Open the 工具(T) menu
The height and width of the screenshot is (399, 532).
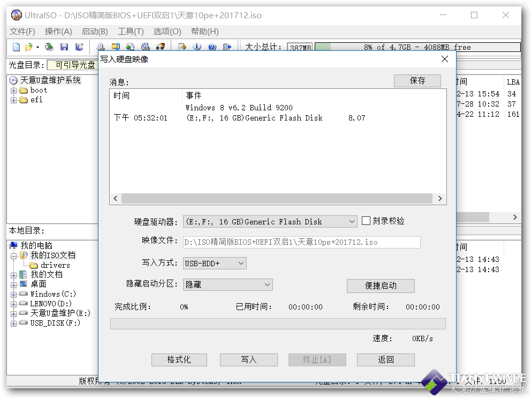click(x=131, y=32)
